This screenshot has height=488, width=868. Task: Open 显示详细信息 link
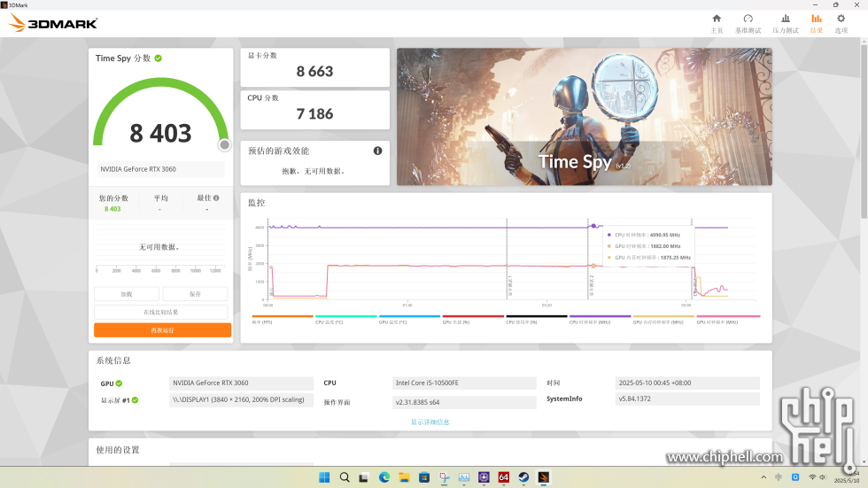[430, 422]
